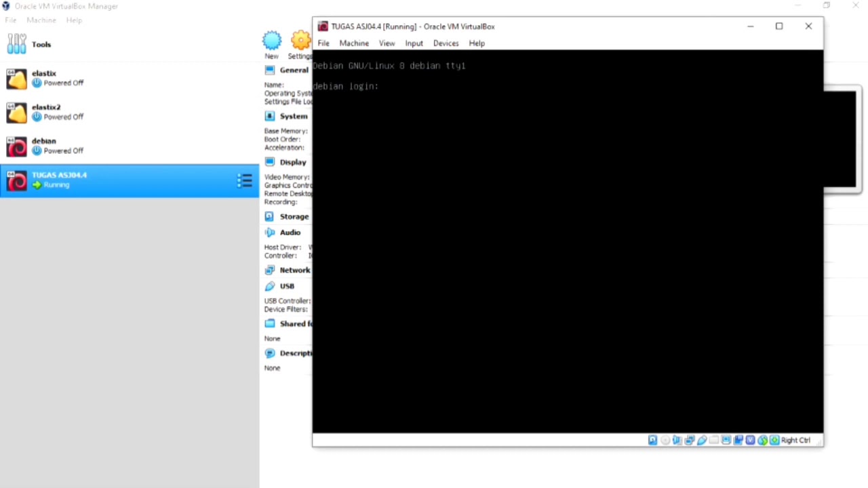Click mouse integration icon in VM status bar

(763, 440)
